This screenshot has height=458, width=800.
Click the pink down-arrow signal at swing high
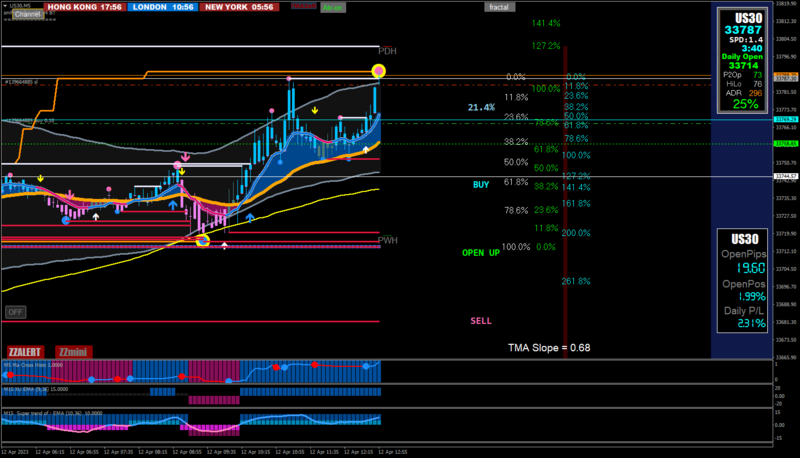[185, 157]
